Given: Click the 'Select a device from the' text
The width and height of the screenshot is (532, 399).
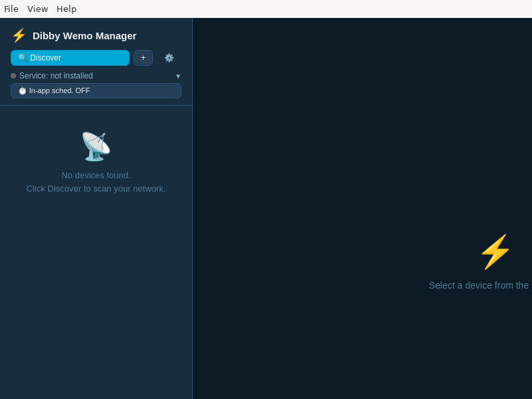Looking at the screenshot, I should pos(479,285).
